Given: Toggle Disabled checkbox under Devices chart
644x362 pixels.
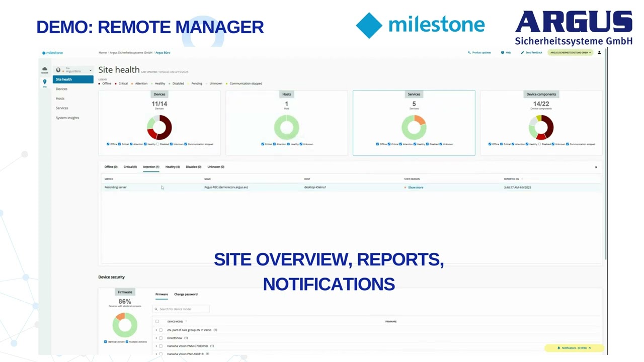Looking at the screenshot, I should pos(157,144).
